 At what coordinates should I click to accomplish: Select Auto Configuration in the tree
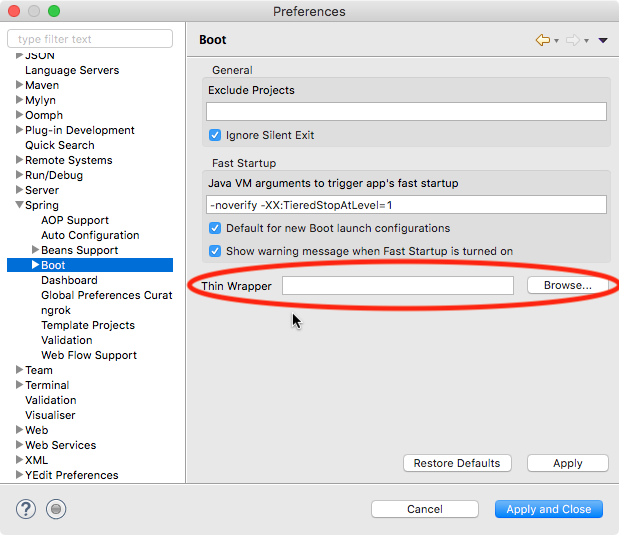(x=90, y=235)
